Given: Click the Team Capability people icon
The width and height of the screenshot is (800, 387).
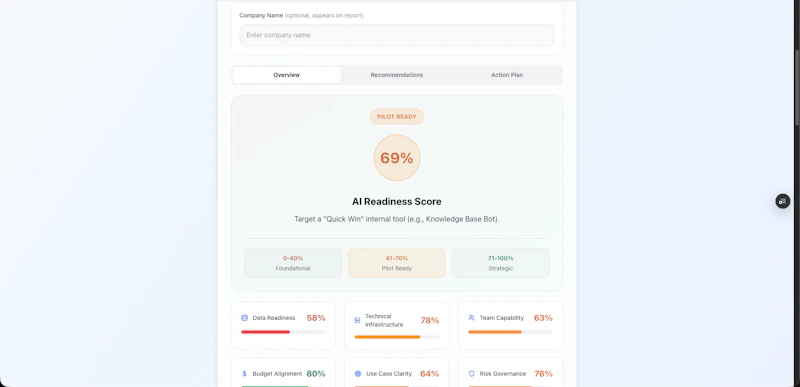Looking at the screenshot, I should tap(471, 318).
